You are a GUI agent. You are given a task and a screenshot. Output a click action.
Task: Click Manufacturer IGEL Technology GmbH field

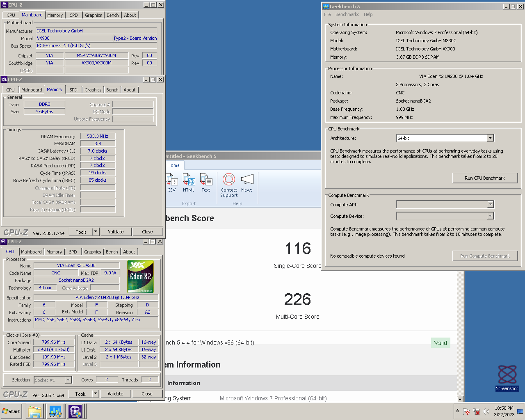[96, 31]
